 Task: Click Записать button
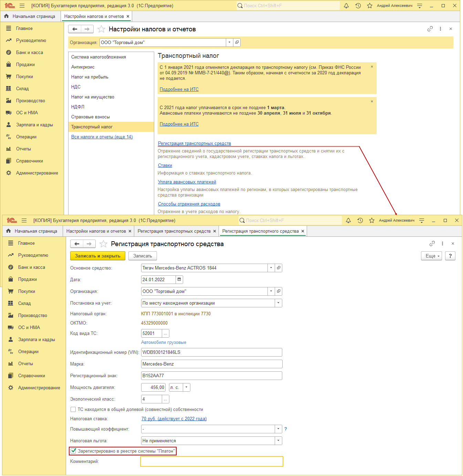point(143,256)
